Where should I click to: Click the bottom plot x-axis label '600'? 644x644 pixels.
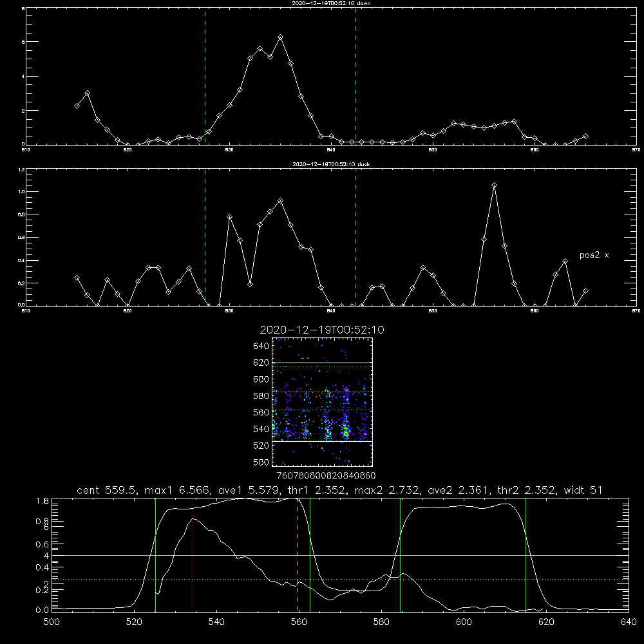[x=464, y=622]
